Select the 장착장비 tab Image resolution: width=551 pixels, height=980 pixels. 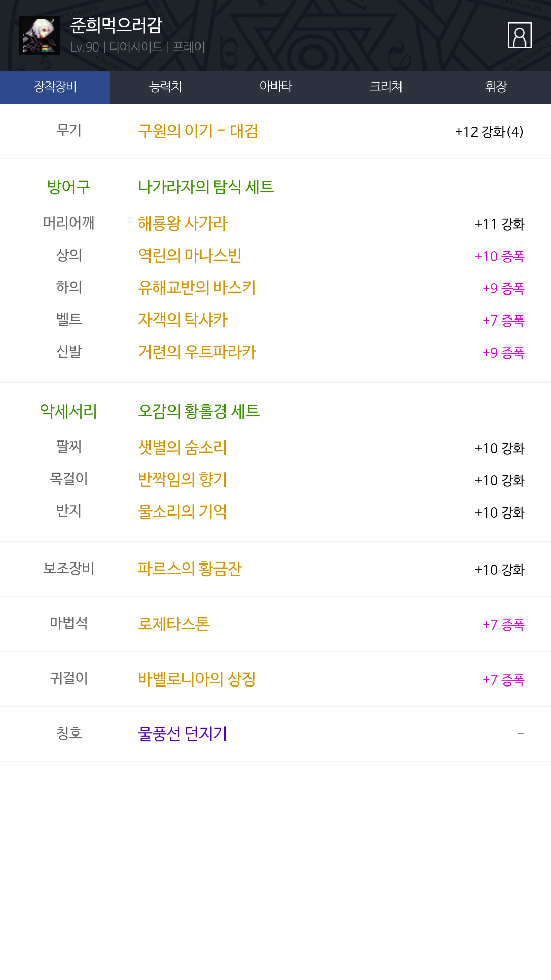click(55, 87)
